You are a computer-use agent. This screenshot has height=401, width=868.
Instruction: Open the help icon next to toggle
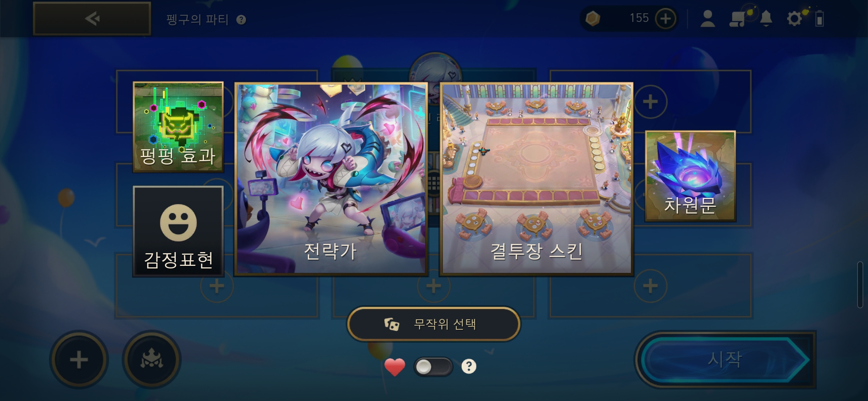pos(469,366)
